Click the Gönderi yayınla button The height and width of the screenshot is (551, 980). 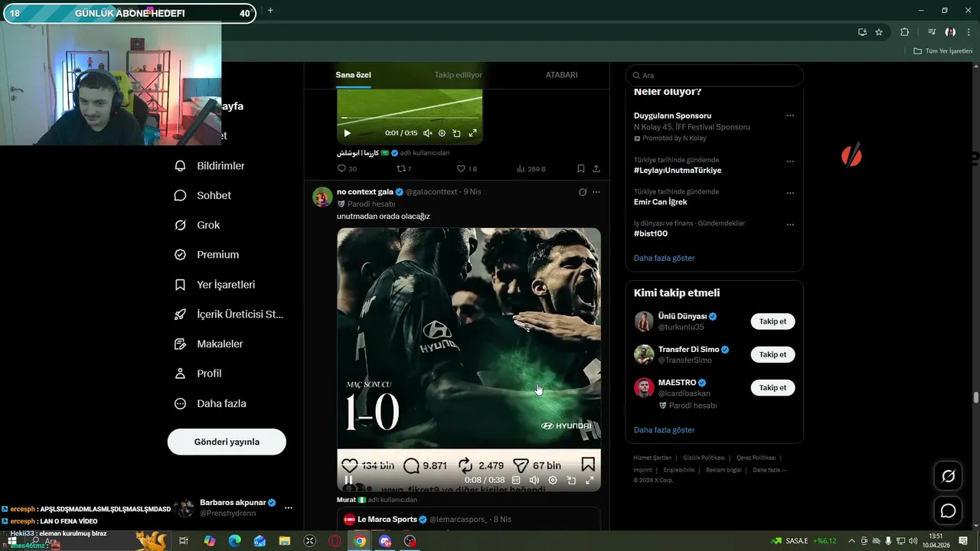pos(227,442)
